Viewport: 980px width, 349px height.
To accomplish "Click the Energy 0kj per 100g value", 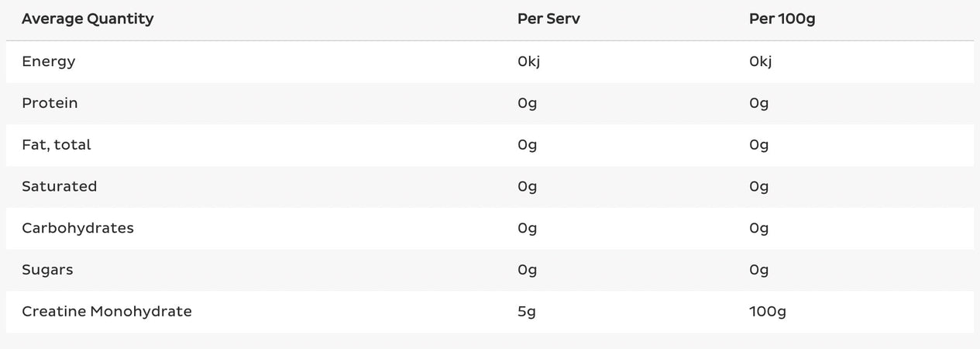I will [761, 61].
